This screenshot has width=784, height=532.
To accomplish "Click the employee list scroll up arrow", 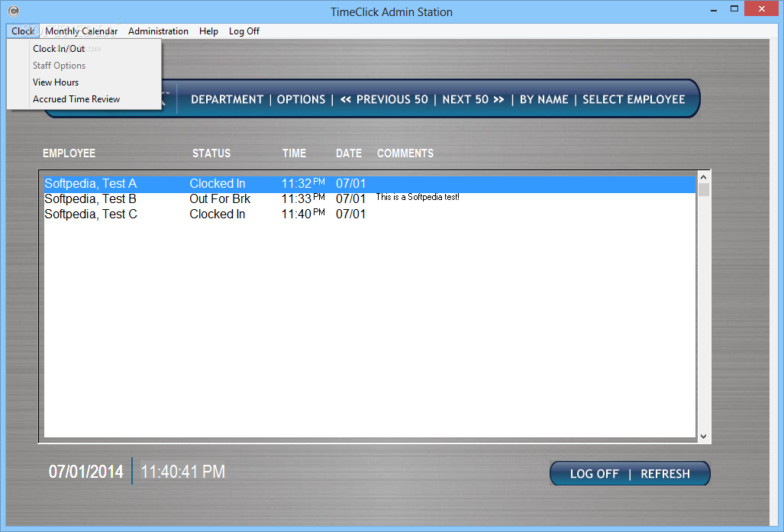I will click(704, 177).
